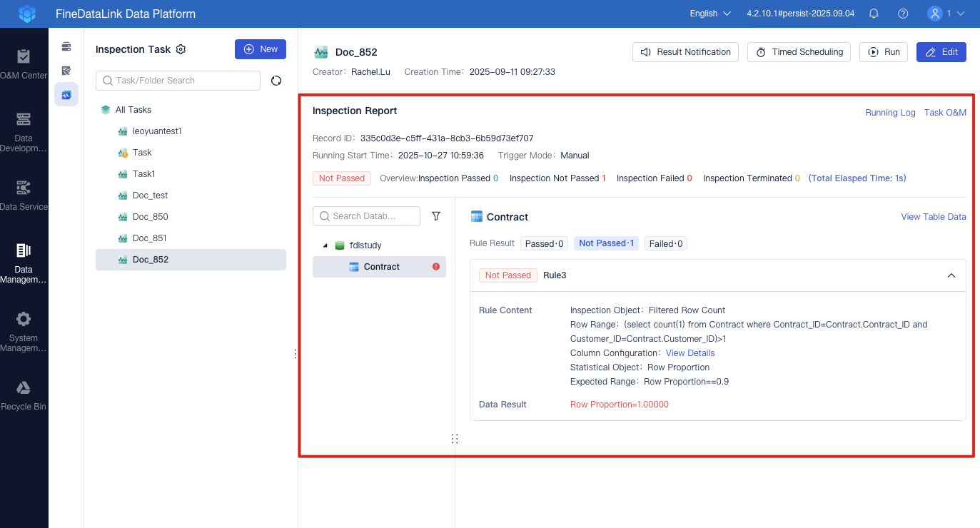Click the Total Elapsed Time text

pos(857,178)
